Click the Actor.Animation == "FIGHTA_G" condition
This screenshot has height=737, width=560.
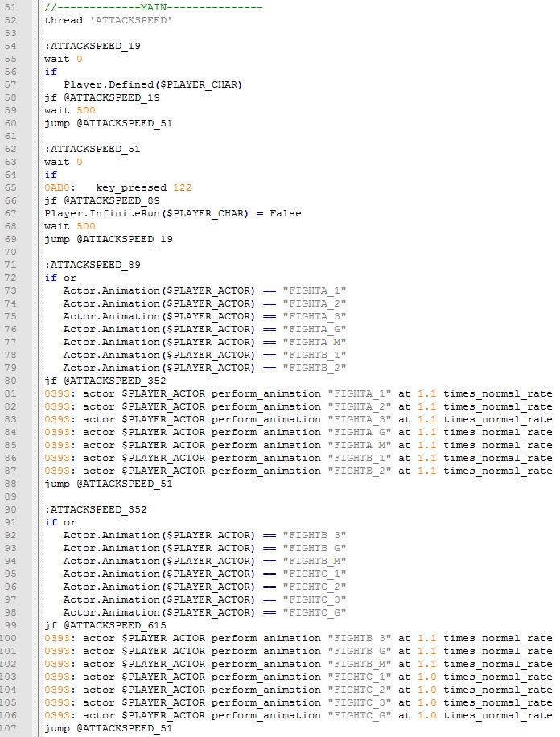pyautogui.click(x=205, y=330)
